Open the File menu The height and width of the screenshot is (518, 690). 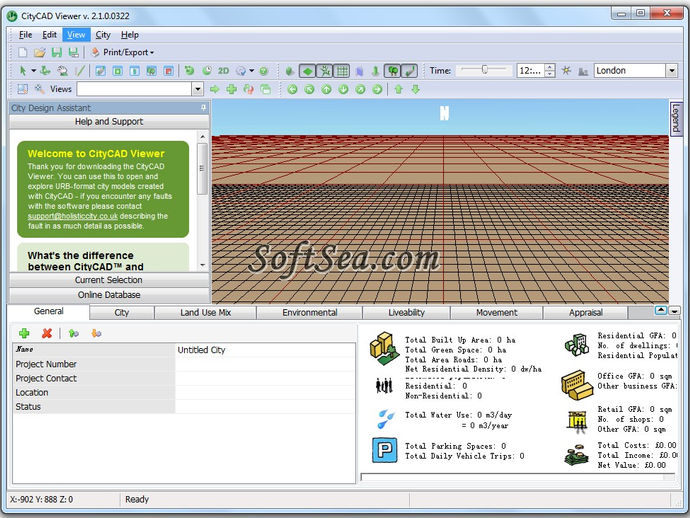(x=26, y=35)
